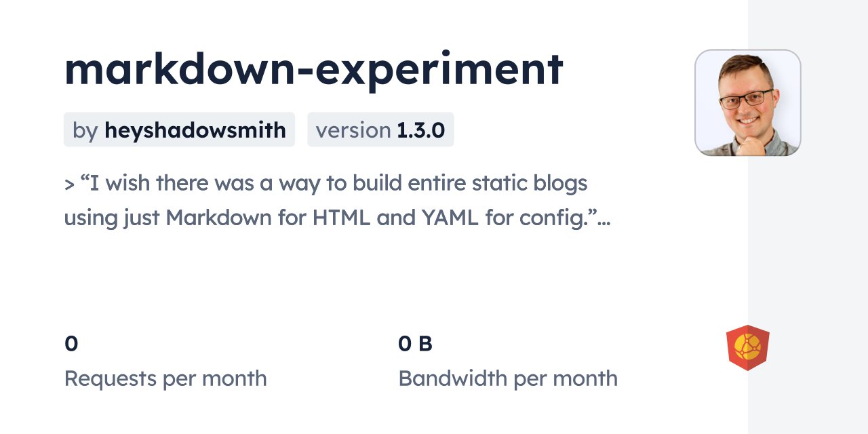Click the "Requests per month" label
The height and width of the screenshot is (434, 868).
pyautogui.click(x=165, y=378)
